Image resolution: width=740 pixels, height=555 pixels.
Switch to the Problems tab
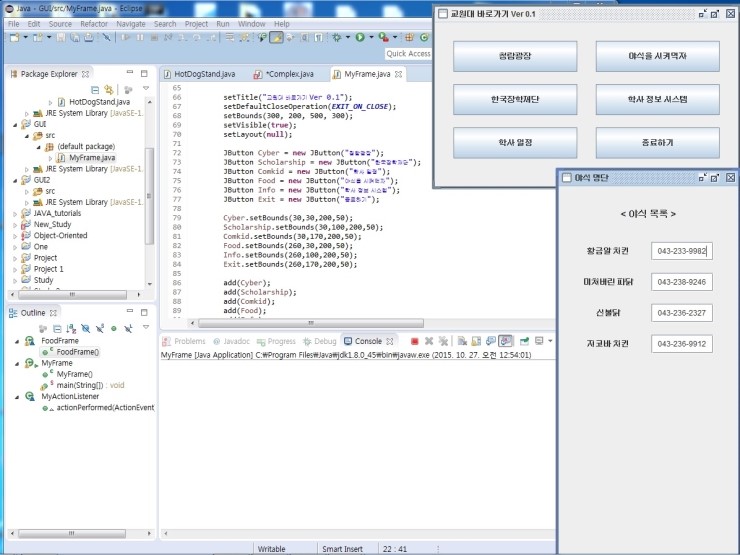point(185,341)
